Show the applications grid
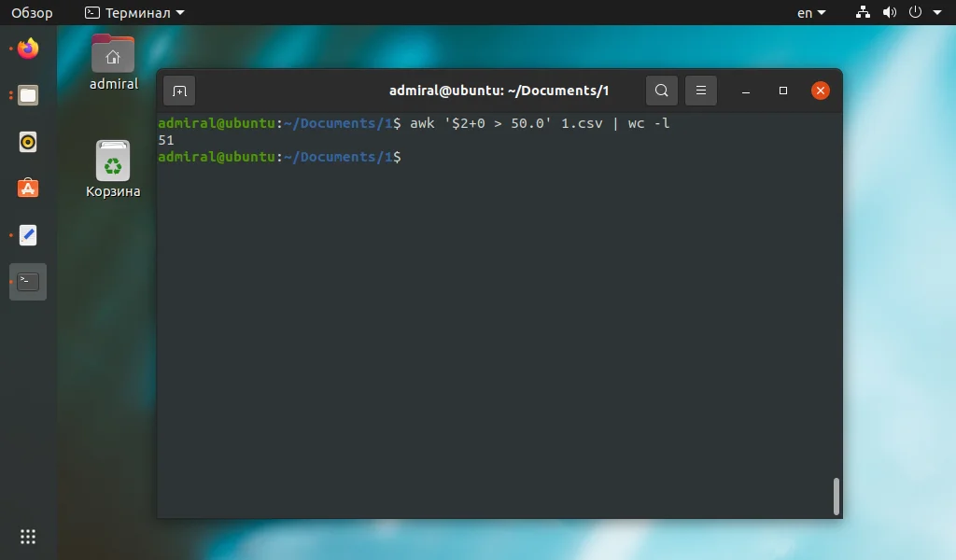The height and width of the screenshot is (560, 956). (27, 537)
